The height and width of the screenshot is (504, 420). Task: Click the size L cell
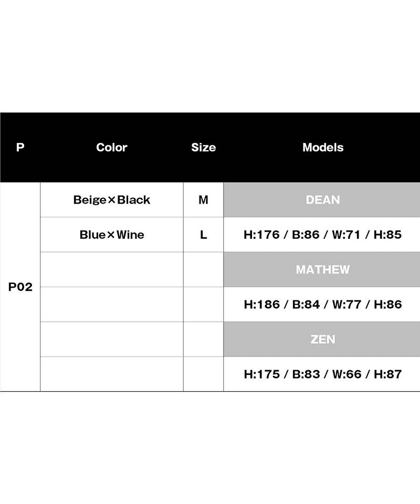coord(203,235)
